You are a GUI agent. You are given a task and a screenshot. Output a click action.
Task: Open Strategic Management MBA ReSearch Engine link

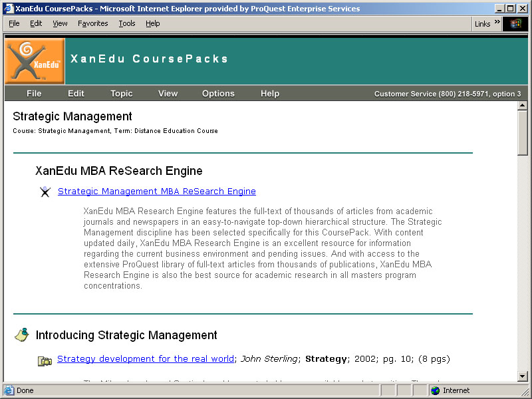(156, 192)
